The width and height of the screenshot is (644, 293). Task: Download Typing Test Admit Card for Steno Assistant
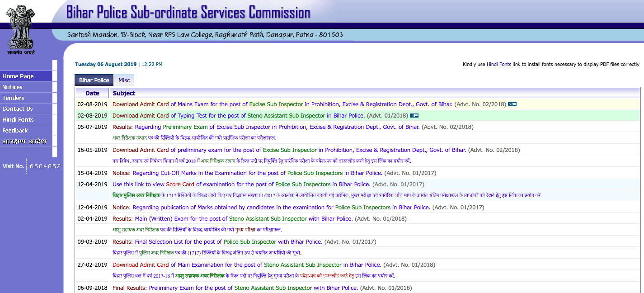tap(238, 116)
